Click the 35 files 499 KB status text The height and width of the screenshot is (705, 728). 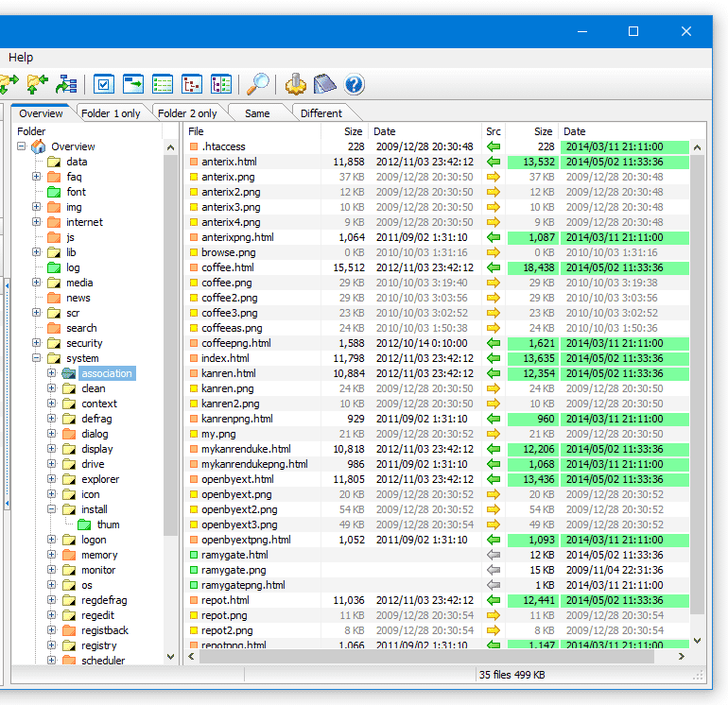512,675
